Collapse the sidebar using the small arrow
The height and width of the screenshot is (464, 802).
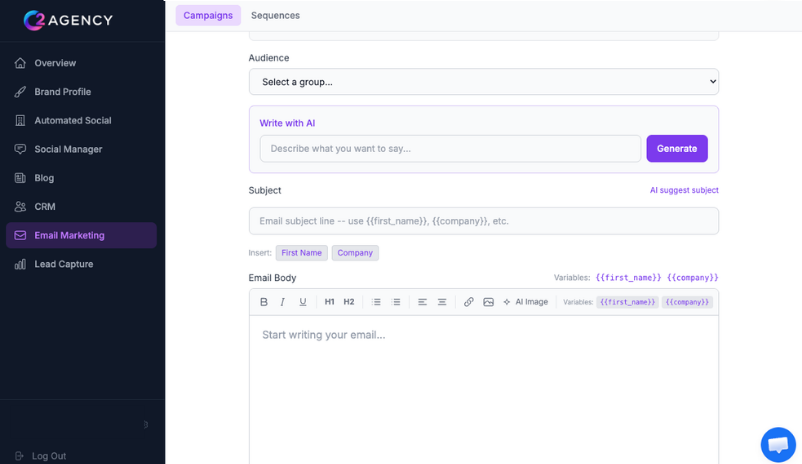pos(146,424)
